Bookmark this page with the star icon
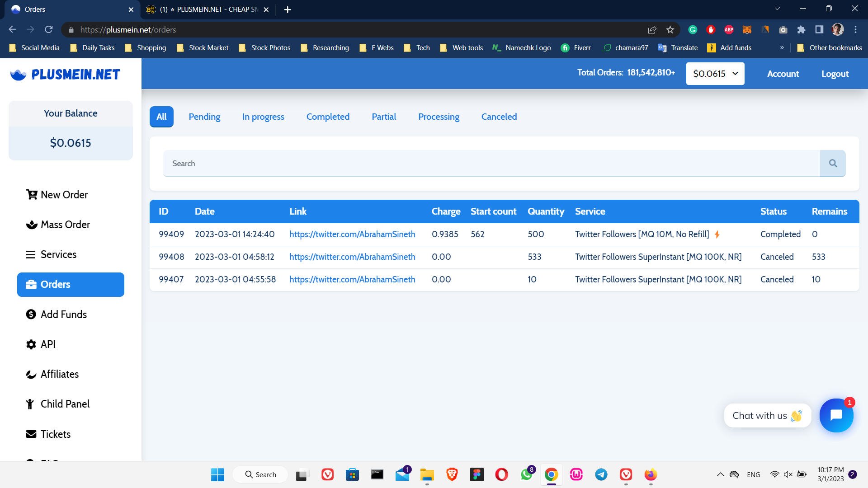Image resolution: width=868 pixels, height=488 pixels. 670,30
